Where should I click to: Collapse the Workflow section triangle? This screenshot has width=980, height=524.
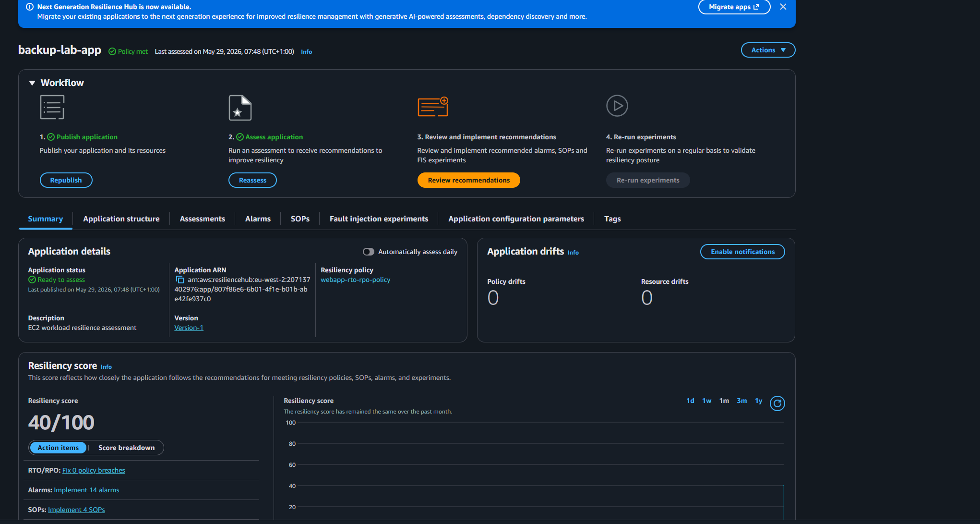point(32,83)
